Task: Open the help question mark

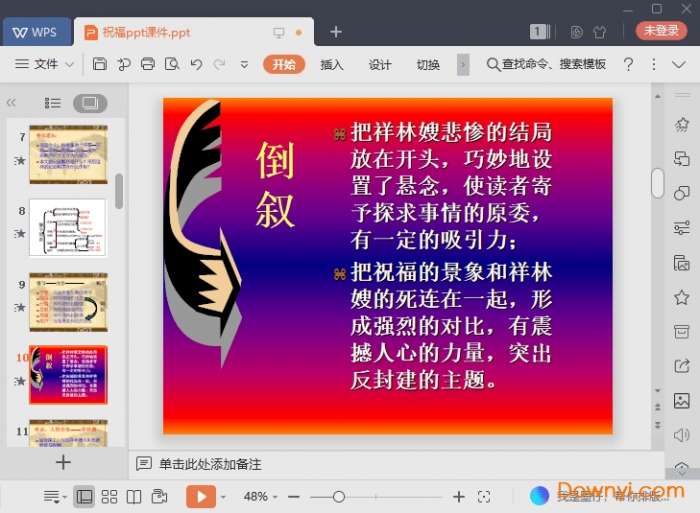Action: [628, 65]
